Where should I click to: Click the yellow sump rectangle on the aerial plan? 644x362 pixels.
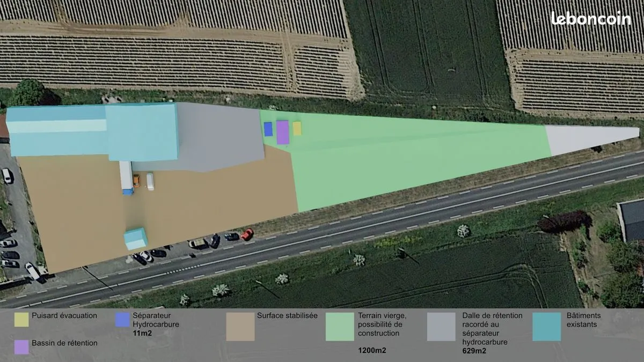[297, 128]
